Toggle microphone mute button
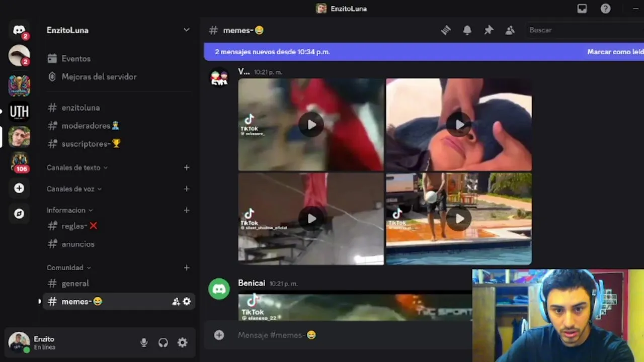This screenshot has width=644, height=362. (x=144, y=342)
